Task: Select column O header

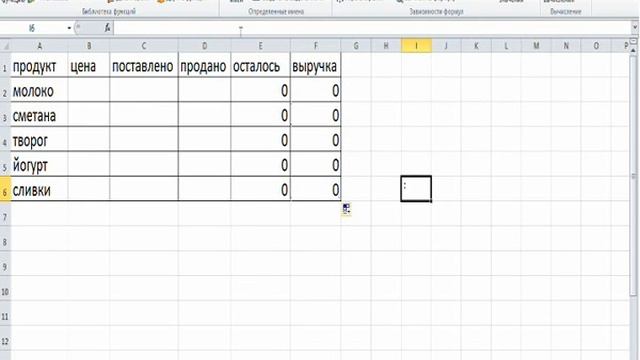Action: point(596,46)
